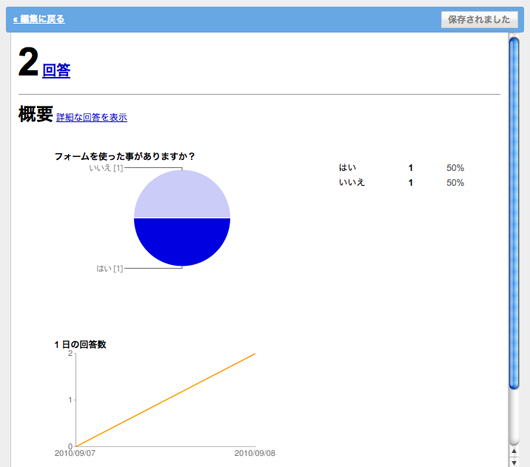Image resolution: width=530 pixels, height=467 pixels.
Task: Select the はい [1] pie label
Action: click(110, 269)
